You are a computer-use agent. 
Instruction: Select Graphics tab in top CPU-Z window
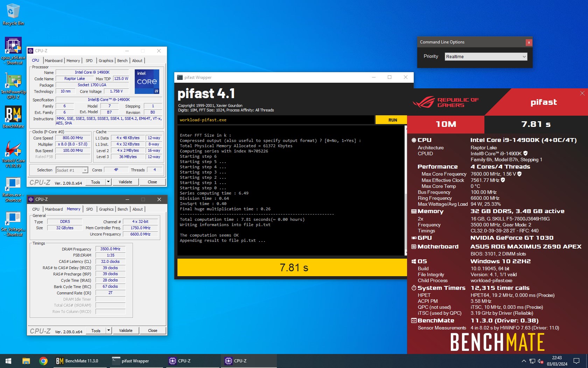[106, 61]
